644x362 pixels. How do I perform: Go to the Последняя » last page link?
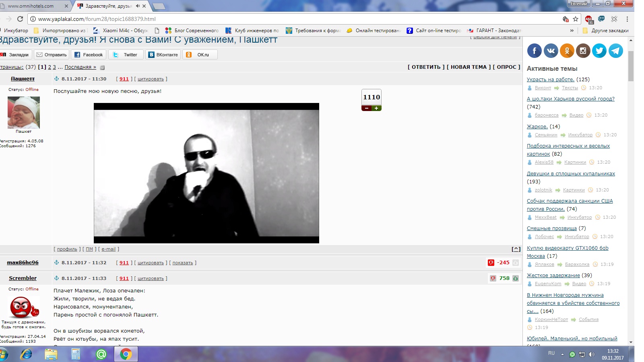point(80,67)
